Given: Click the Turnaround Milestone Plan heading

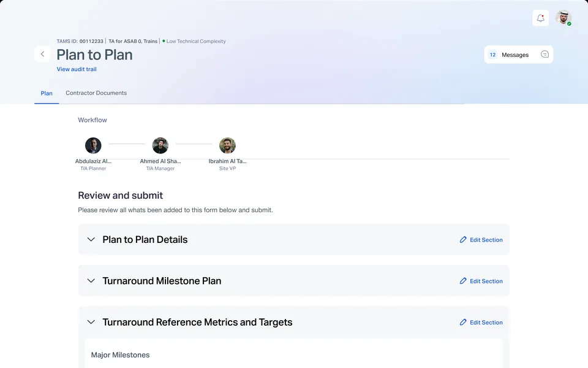Looking at the screenshot, I should click(162, 281).
